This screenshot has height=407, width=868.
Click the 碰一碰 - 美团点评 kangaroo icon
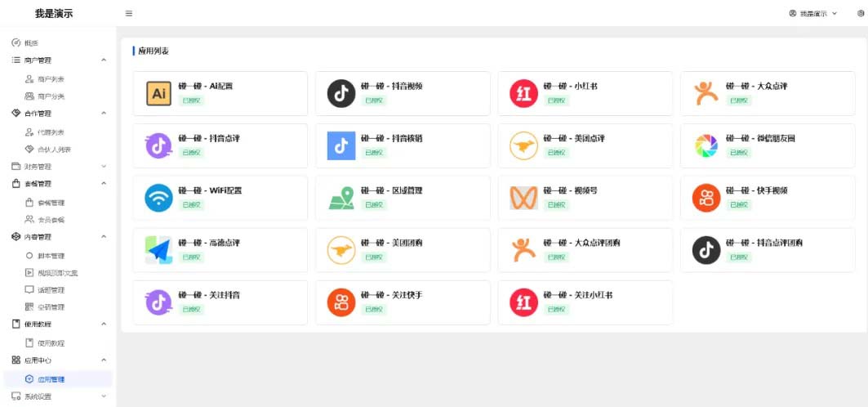[x=523, y=145]
